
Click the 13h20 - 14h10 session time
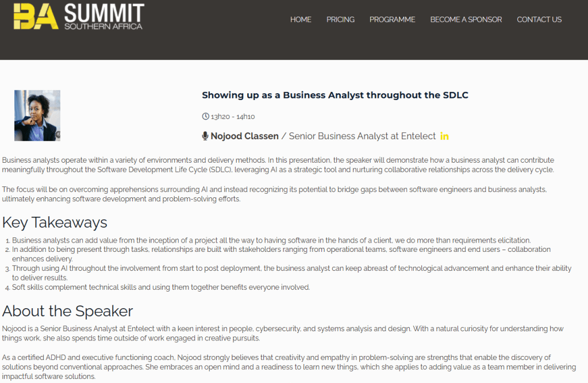coord(233,117)
